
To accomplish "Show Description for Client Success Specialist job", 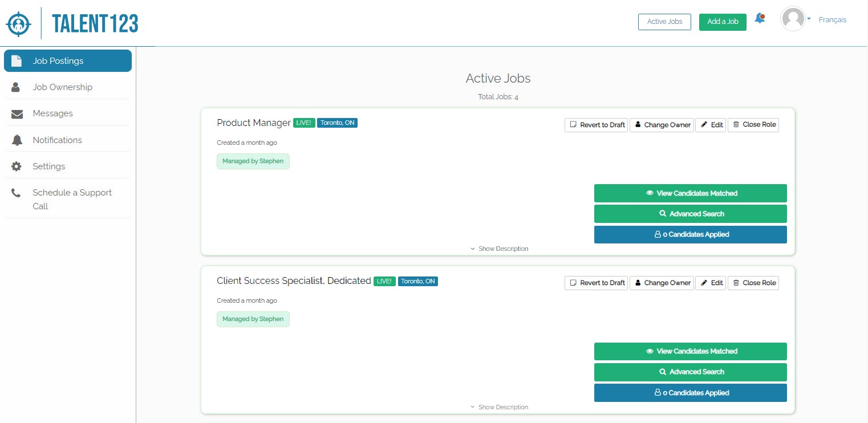I will (x=499, y=407).
